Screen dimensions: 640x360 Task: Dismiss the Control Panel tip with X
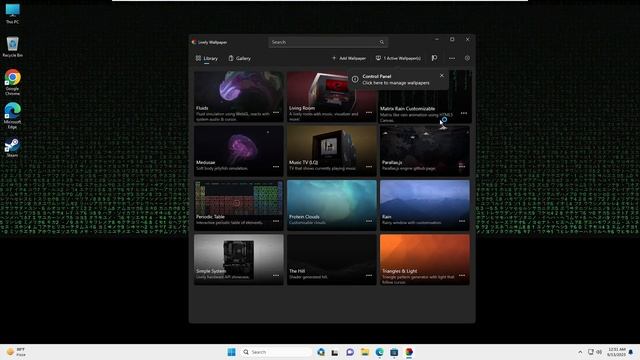[x=442, y=76]
